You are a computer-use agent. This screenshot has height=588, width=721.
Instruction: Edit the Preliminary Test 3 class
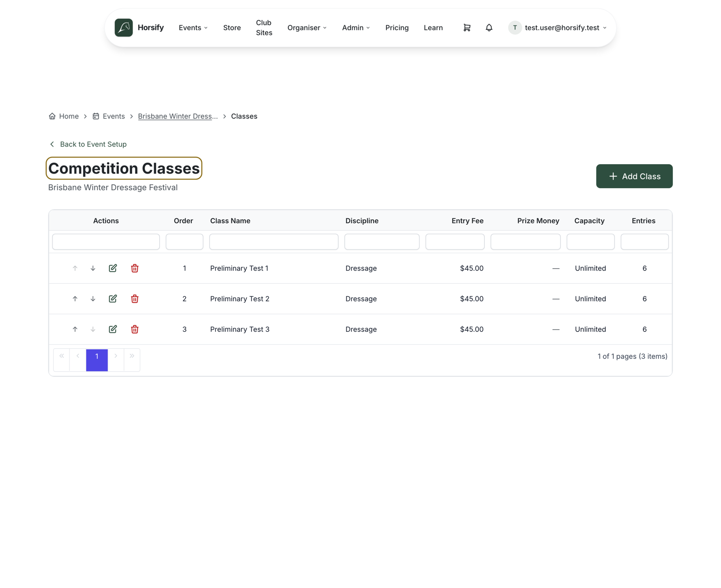coord(113,329)
